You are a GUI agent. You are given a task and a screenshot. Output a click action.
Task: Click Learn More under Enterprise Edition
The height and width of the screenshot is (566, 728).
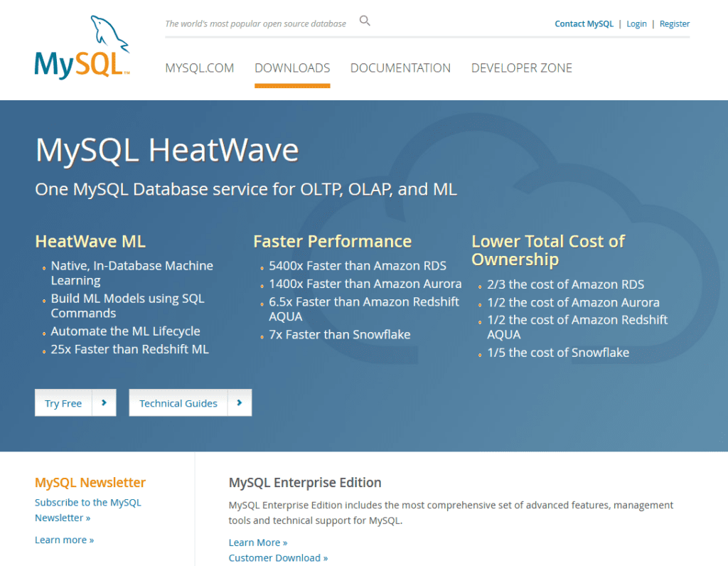(x=258, y=543)
